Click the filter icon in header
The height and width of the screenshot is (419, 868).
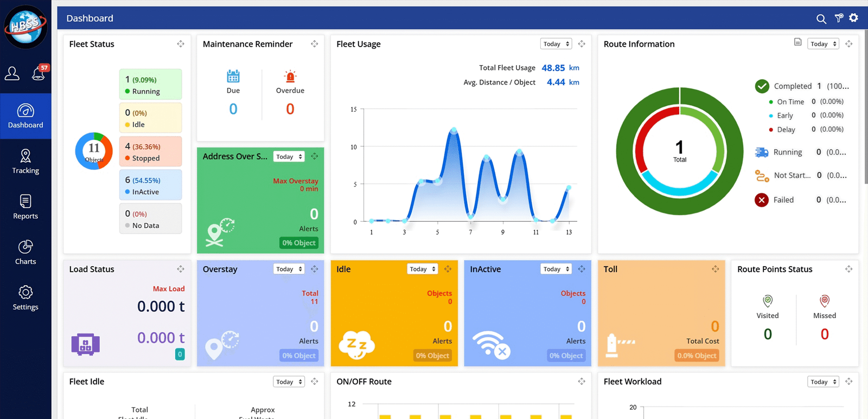pyautogui.click(x=839, y=18)
